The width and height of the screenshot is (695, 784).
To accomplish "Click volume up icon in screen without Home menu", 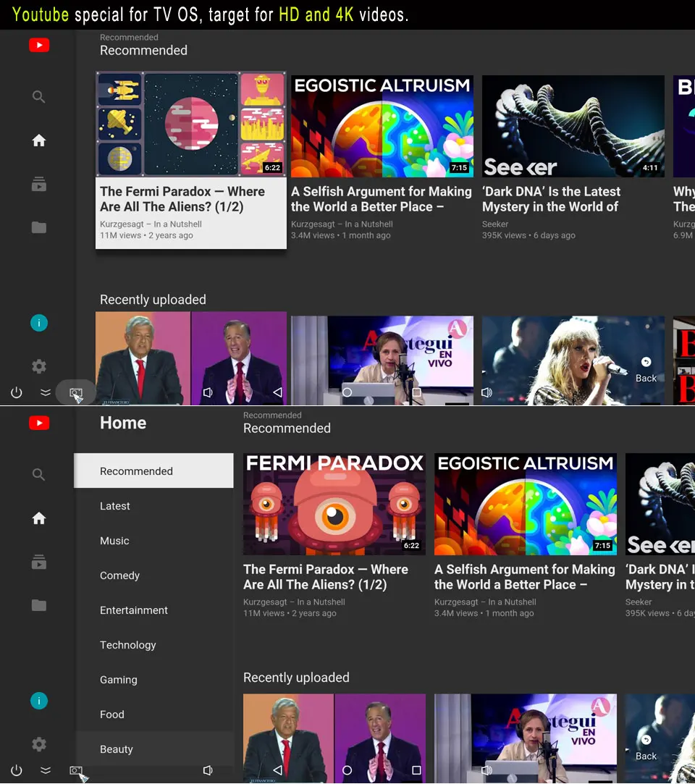I will [x=486, y=392].
